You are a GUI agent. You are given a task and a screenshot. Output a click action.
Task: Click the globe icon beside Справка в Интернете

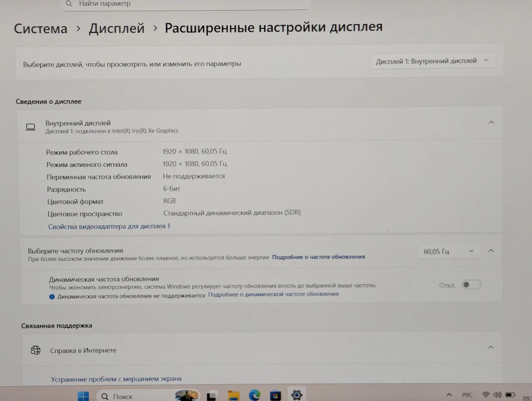[36, 350]
